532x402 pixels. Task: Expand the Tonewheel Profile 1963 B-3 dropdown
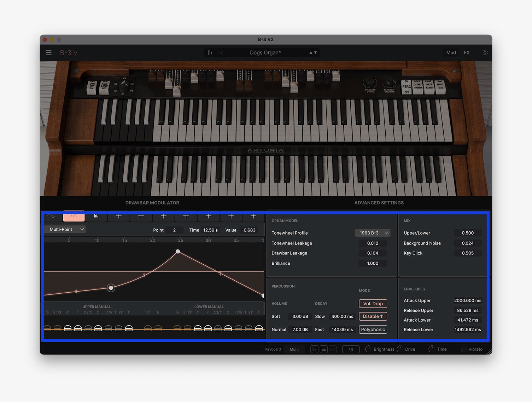[x=373, y=233]
